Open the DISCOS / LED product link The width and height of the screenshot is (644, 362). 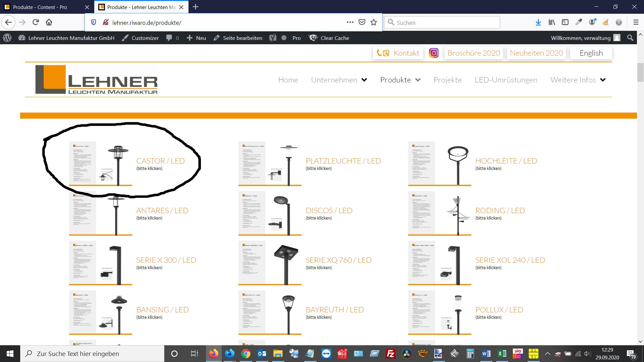coord(329,210)
